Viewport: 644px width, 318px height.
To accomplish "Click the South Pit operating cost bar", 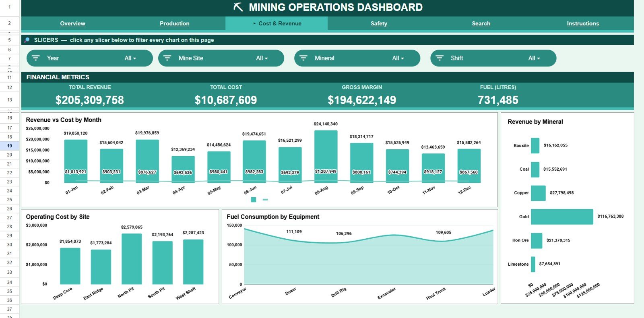I will point(163,262).
